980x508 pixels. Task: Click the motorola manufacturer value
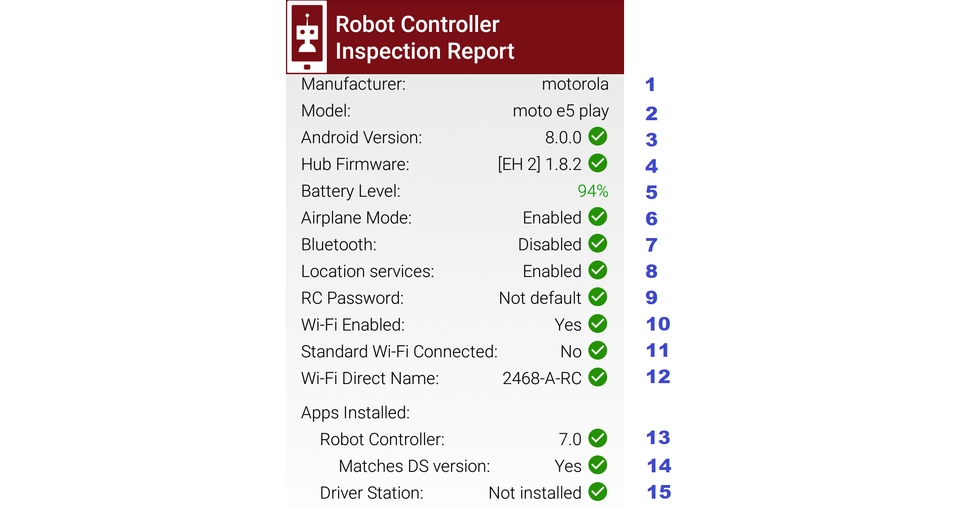575,84
